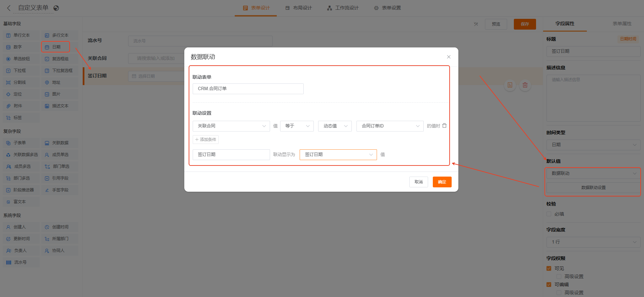644x297 pixels.
Task: Add the 关联数据 field from sidebar
Action: click(60, 143)
